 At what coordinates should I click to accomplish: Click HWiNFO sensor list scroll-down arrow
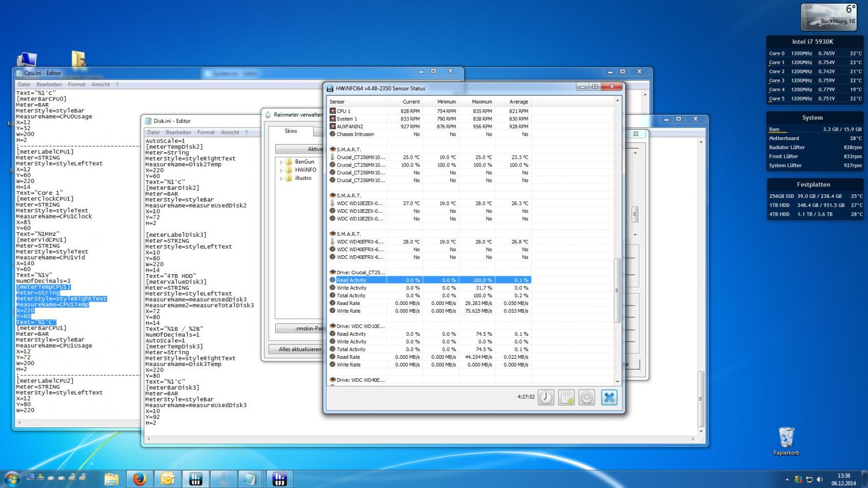coord(617,381)
